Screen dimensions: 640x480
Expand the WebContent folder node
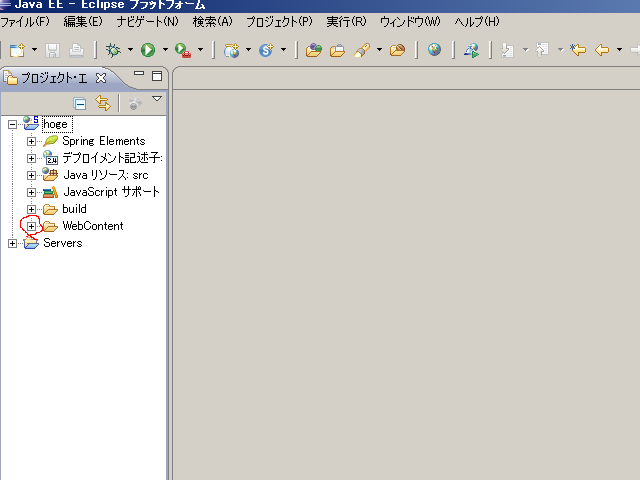click(x=31, y=226)
